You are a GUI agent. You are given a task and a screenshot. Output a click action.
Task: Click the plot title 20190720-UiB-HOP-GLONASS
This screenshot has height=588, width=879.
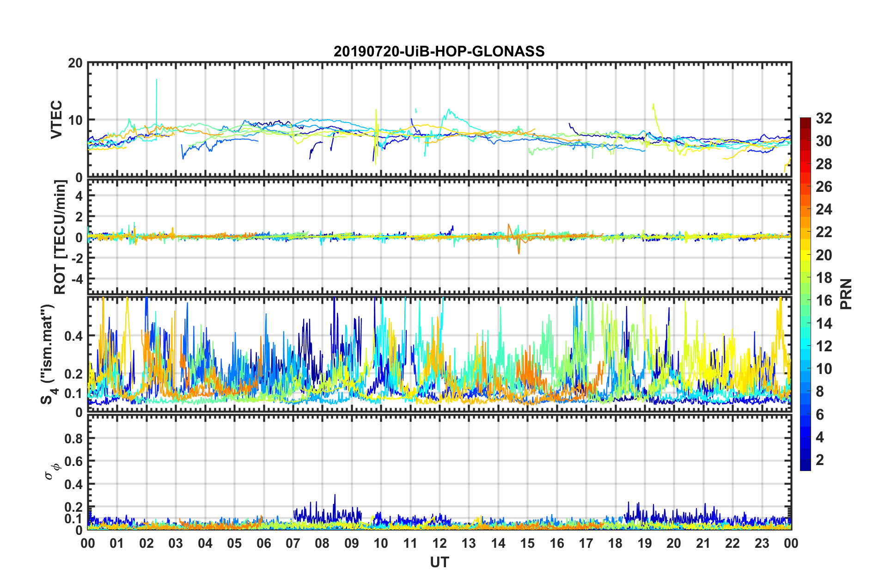pos(439,51)
